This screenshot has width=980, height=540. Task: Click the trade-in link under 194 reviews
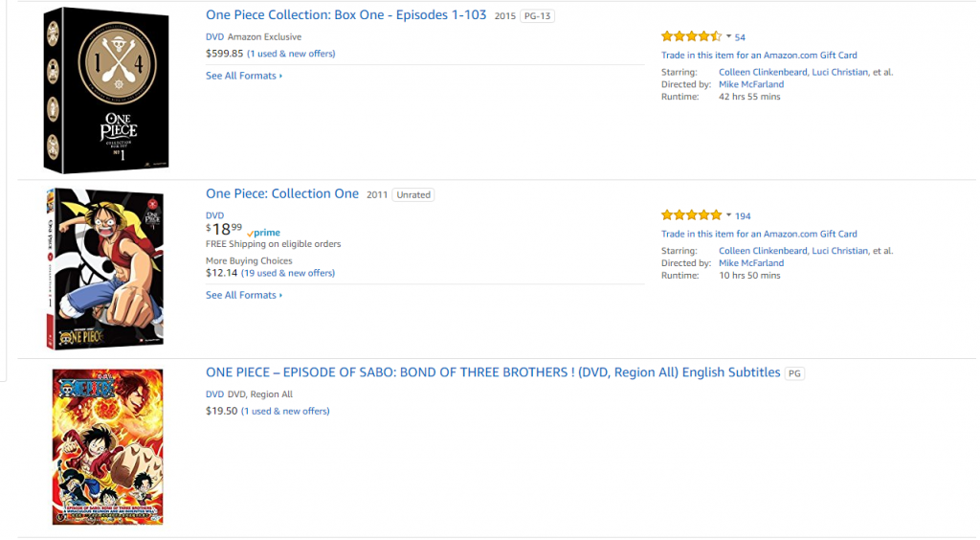point(759,234)
